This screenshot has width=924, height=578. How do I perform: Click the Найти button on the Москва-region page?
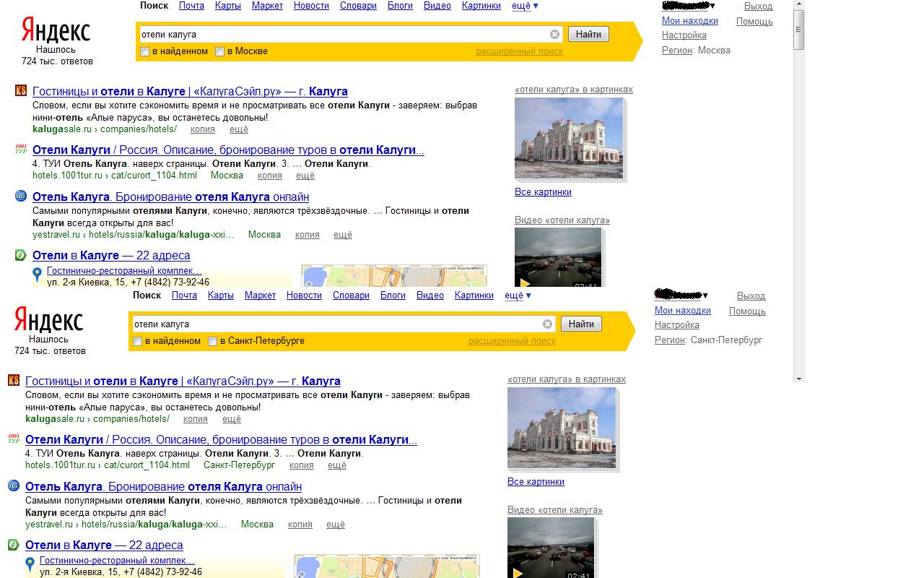click(588, 34)
